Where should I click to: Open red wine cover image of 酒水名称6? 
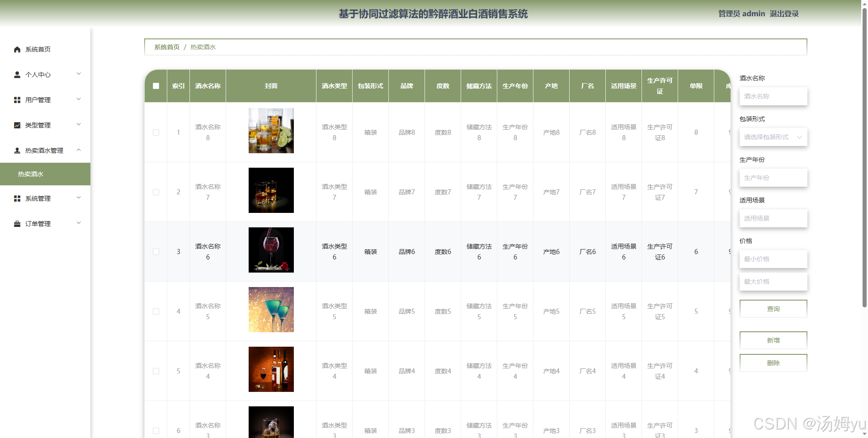tap(271, 250)
